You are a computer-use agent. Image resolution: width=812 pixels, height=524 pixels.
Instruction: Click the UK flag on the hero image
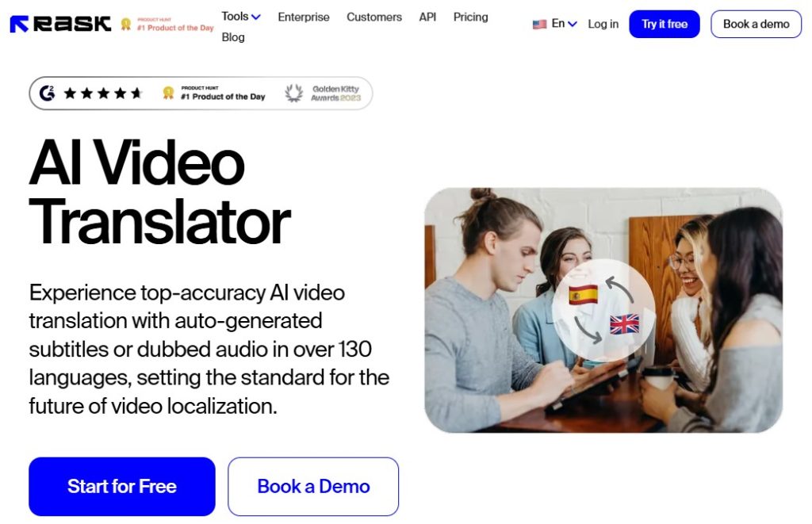tap(624, 325)
